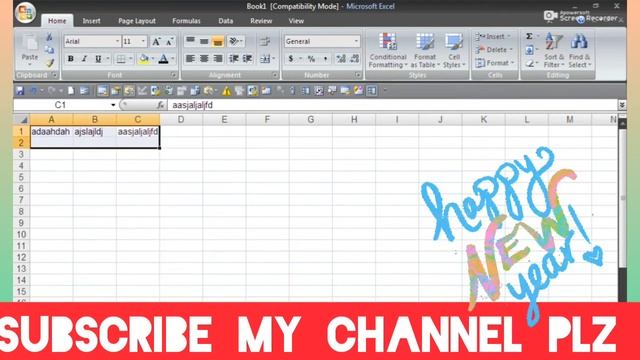
Task: Switch to the Page Layout tab
Action: [137, 21]
